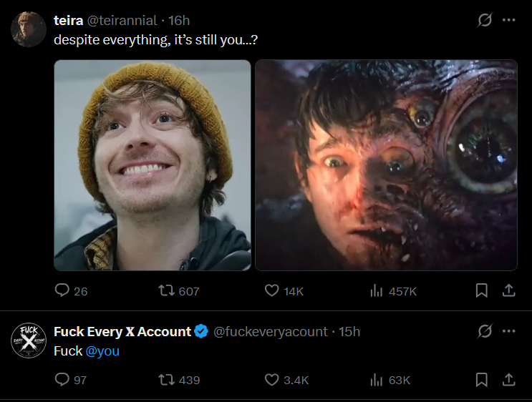Open the beanie man photo
532x402 pixels.
click(153, 165)
